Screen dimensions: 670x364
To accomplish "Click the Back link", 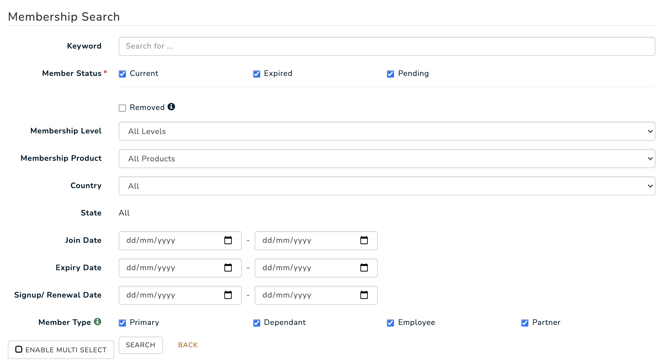I will tap(188, 345).
